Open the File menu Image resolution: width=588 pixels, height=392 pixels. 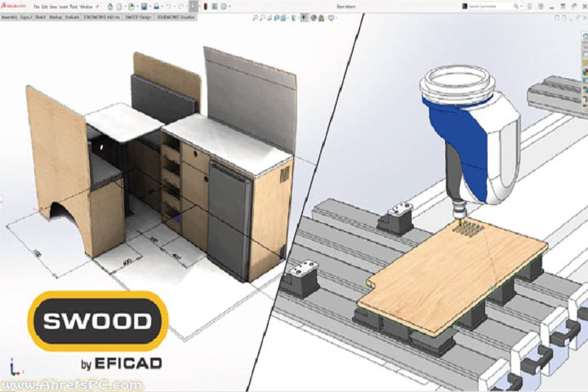37,7
